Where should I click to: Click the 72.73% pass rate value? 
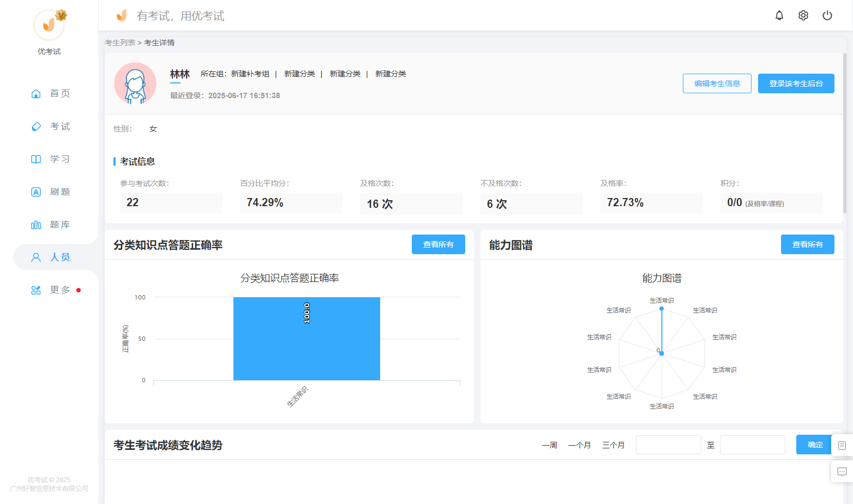(x=625, y=202)
